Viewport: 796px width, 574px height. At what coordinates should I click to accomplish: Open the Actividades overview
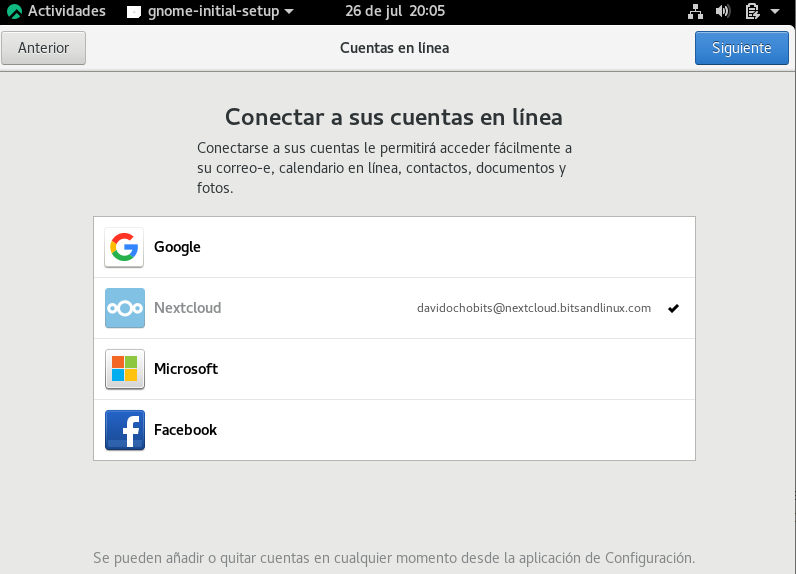coord(67,11)
